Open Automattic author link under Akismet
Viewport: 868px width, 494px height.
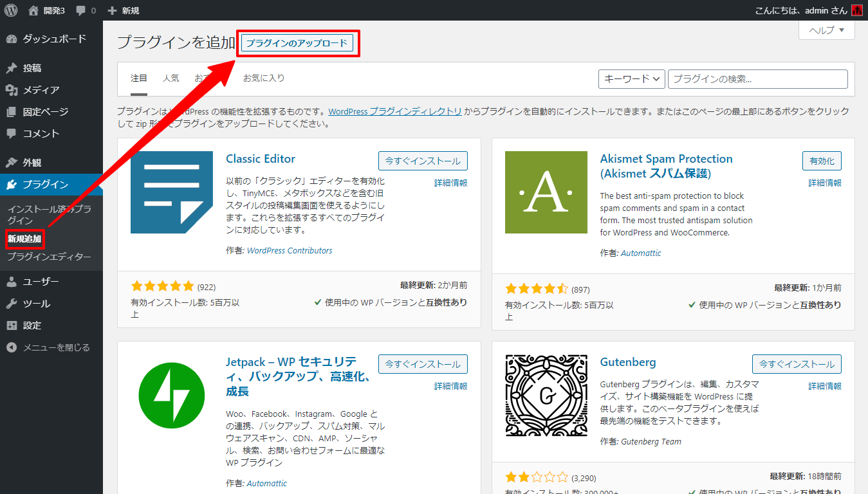tap(641, 253)
